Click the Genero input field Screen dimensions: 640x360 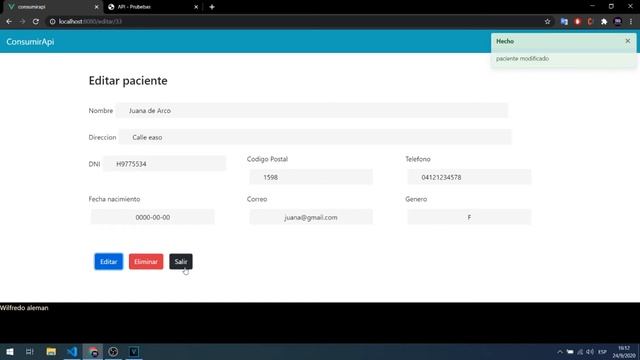click(x=469, y=217)
